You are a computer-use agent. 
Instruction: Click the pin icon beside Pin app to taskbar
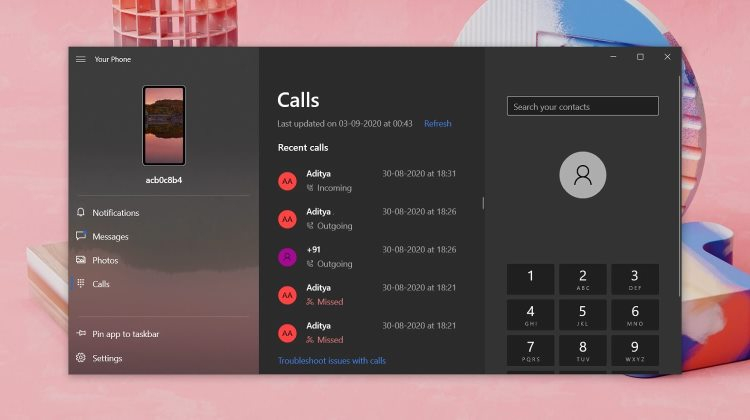coord(81,333)
